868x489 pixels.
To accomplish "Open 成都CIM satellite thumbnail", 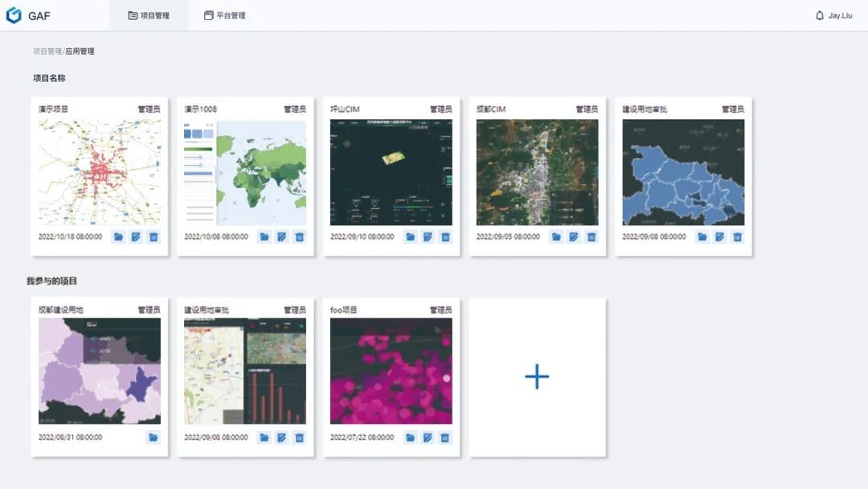I will pos(538,172).
